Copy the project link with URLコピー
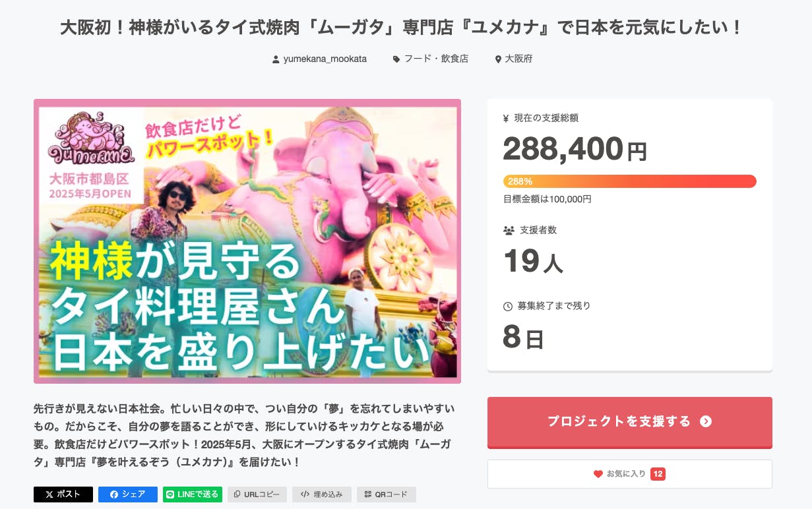812x509 pixels. click(257, 494)
